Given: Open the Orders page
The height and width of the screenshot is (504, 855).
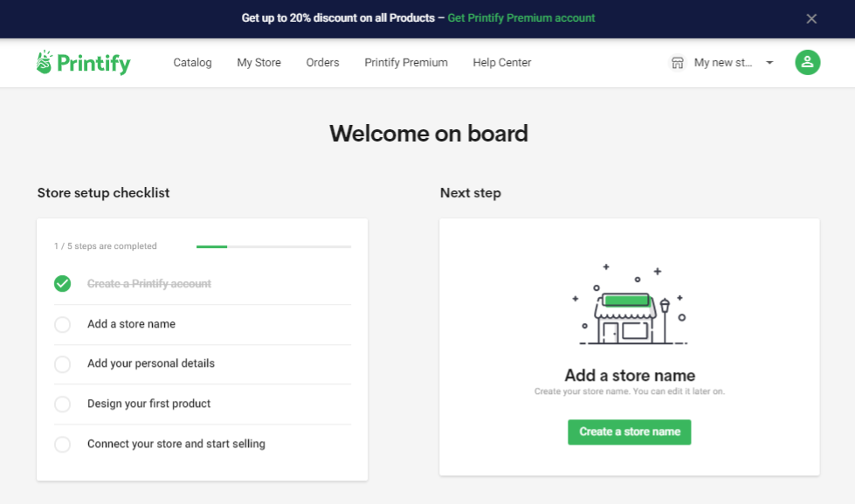Looking at the screenshot, I should click(x=322, y=63).
